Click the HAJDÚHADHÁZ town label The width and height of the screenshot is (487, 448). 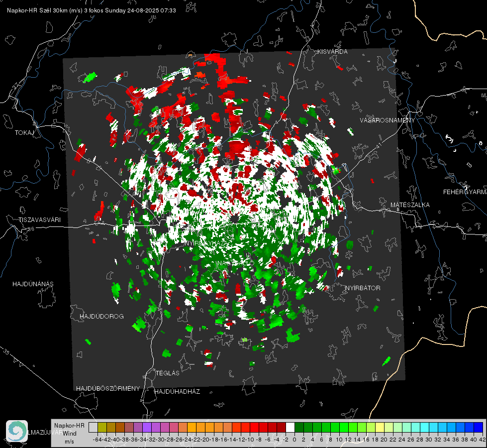point(177,392)
